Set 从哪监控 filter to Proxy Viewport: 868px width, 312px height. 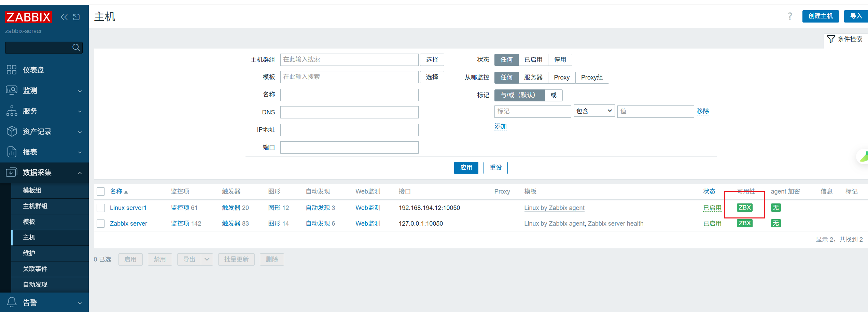coord(562,77)
